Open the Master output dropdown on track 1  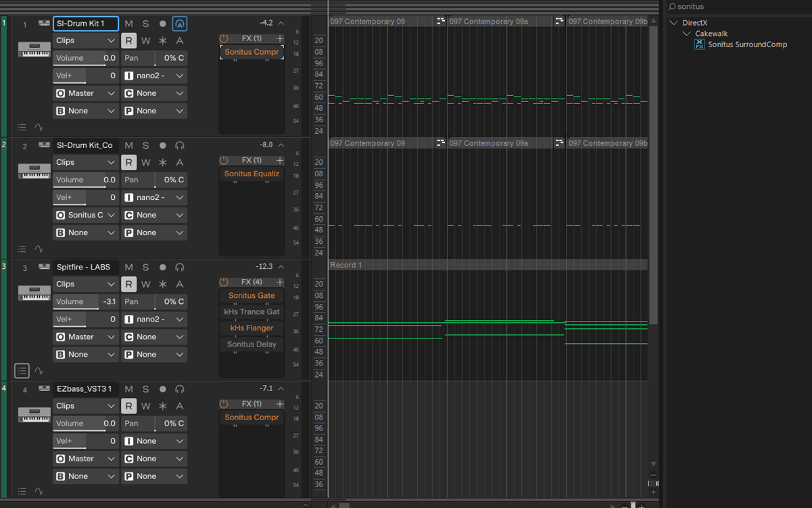[x=86, y=93]
